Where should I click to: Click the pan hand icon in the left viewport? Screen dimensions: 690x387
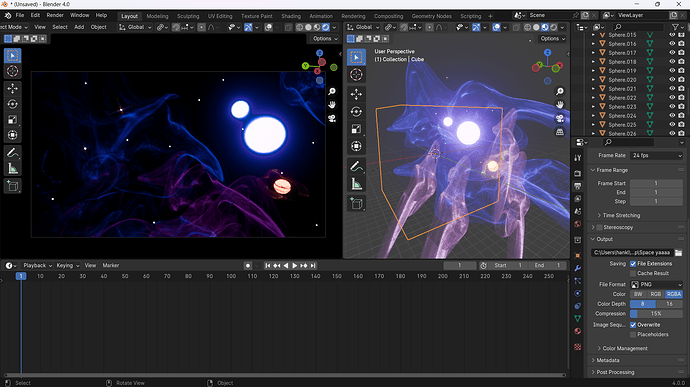[332, 105]
